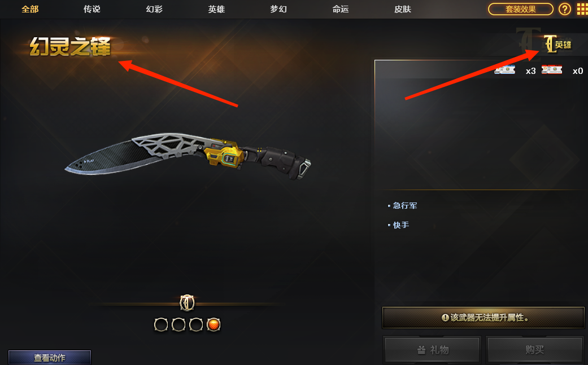Select the blue ticket item icon
Image resolution: width=588 pixels, height=365 pixels.
[504, 69]
